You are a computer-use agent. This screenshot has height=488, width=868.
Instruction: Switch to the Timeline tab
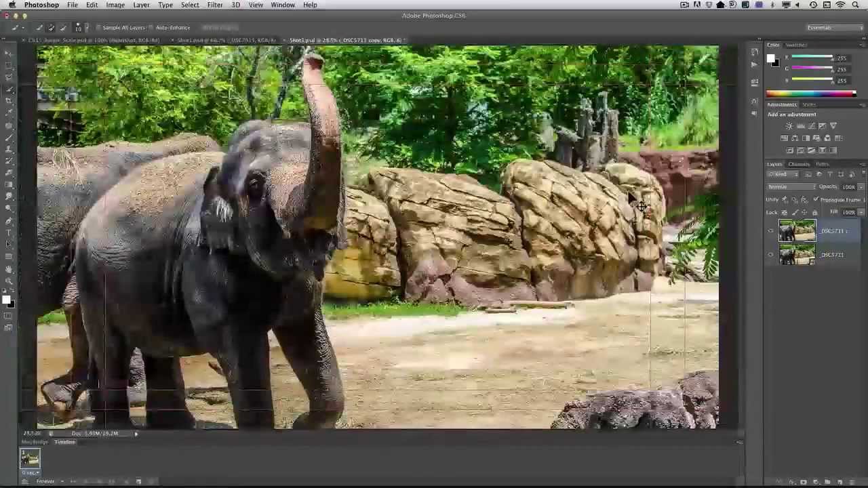(x=65, y=442)
